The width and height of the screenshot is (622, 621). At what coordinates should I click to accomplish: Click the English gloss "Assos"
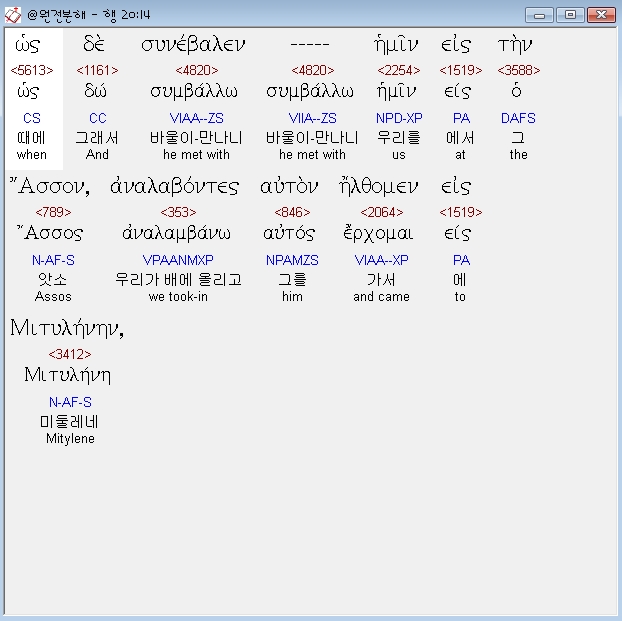point(53,296)
